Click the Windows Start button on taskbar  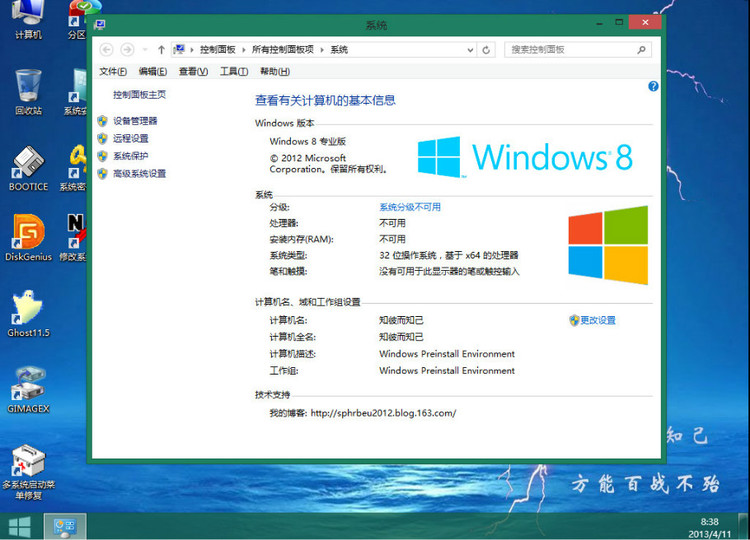[x=20, y=527]
